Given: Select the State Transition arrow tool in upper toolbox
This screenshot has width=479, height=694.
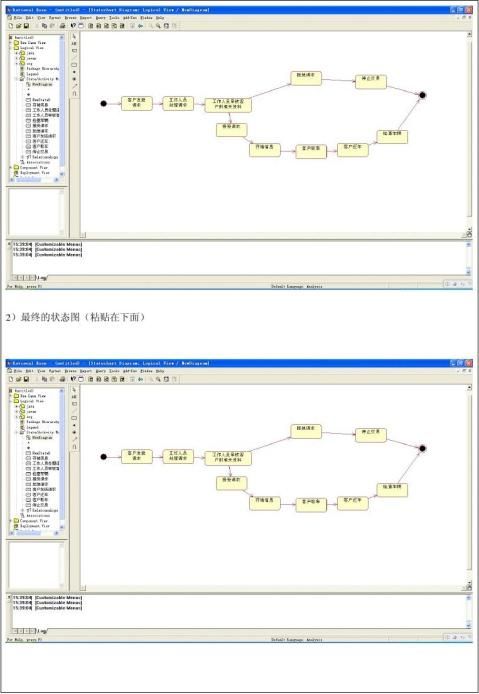Looking at the screenshot, I should click(74, 86).
